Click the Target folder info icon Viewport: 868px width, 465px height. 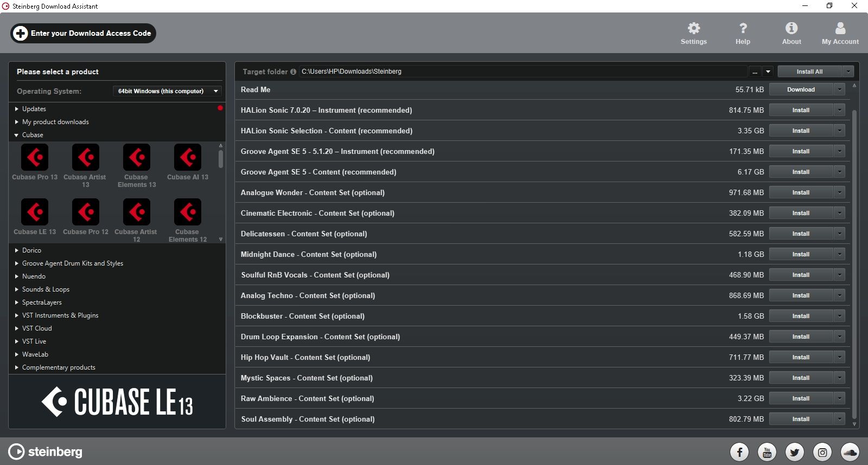(x=293, y=72)
